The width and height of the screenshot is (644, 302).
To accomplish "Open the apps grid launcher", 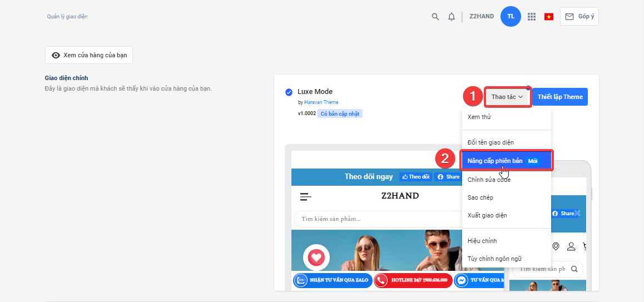I will 532,17.
